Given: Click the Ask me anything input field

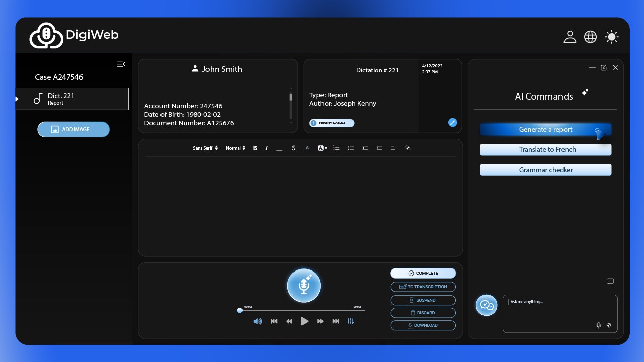Looking at the screenshot, I should [560, 314].
